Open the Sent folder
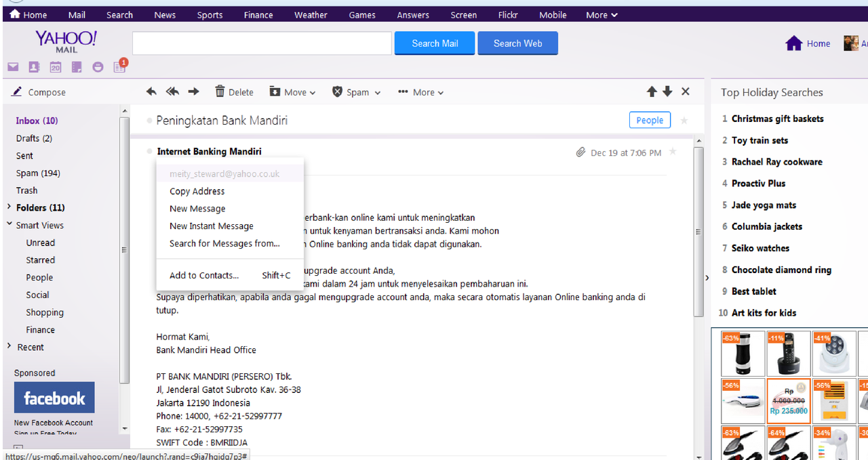 24,156
